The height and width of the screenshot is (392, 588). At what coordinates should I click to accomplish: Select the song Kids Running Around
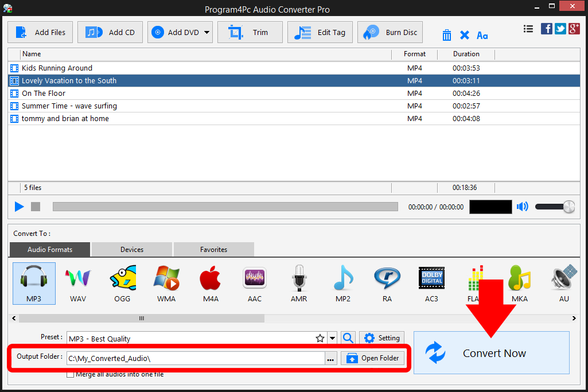(56, 68)
